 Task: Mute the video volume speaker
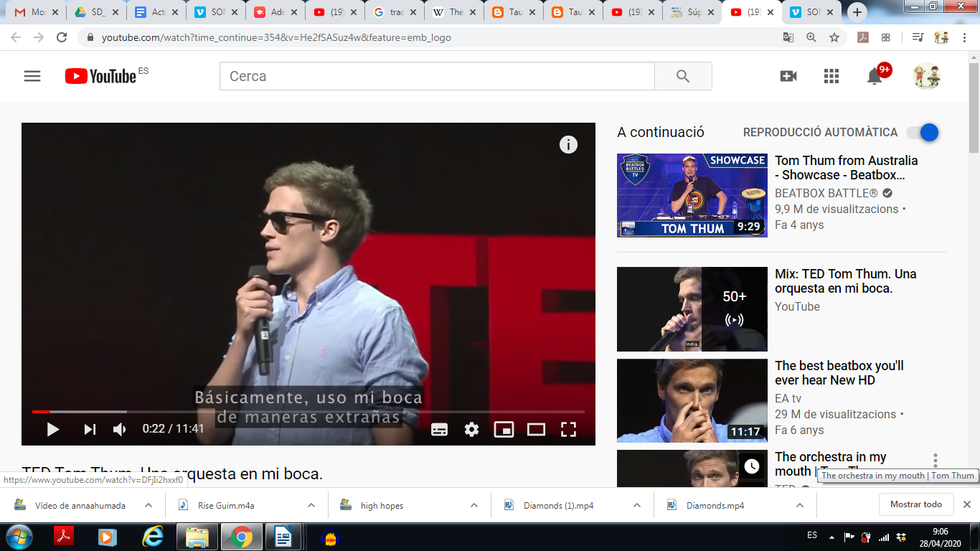tap(120, 429)
